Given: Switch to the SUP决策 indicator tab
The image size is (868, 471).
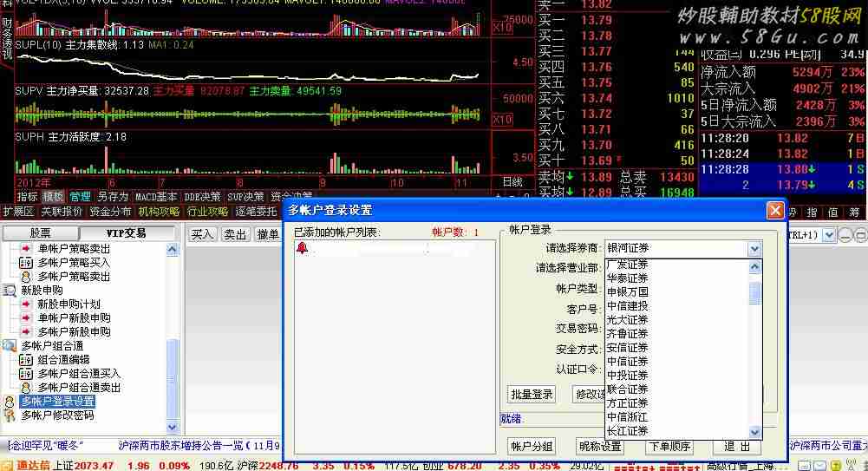Looking at the screenshot, I should pos(245,197).
